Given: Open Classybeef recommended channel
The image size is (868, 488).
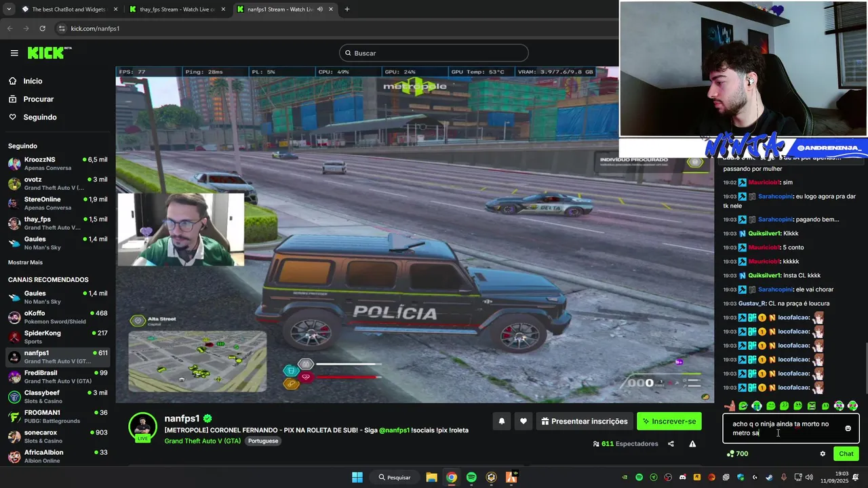Looking at the screenshot, I should [x=58, y=396].
